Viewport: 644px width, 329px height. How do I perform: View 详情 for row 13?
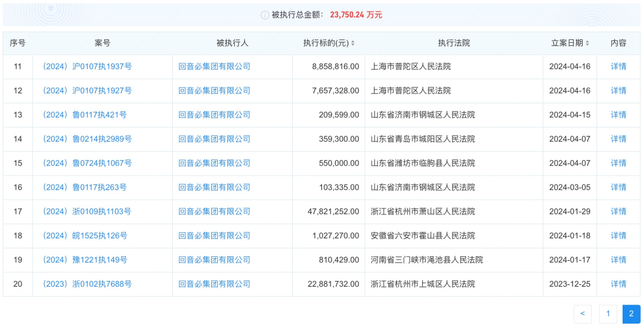(x=618, y=115)
